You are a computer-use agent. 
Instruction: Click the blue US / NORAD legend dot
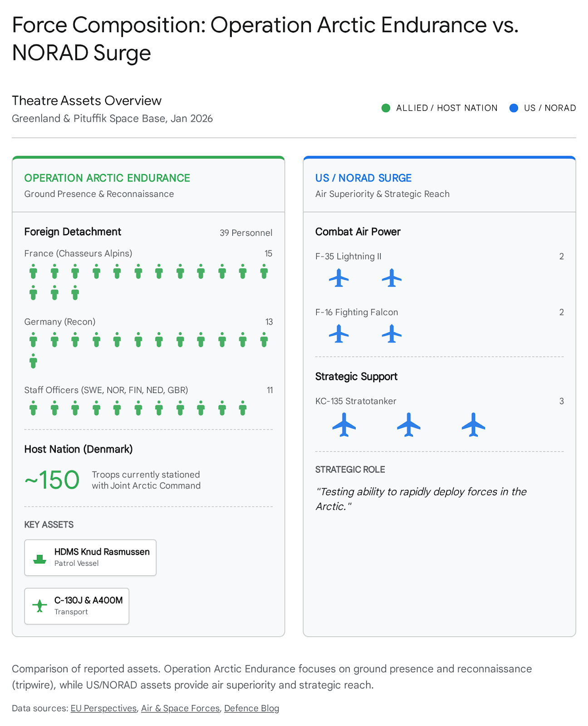(514, 108)
